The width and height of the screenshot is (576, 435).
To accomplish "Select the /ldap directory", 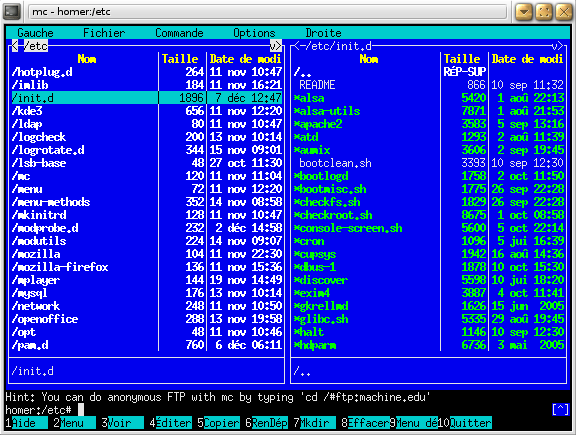I will (147, 124).
